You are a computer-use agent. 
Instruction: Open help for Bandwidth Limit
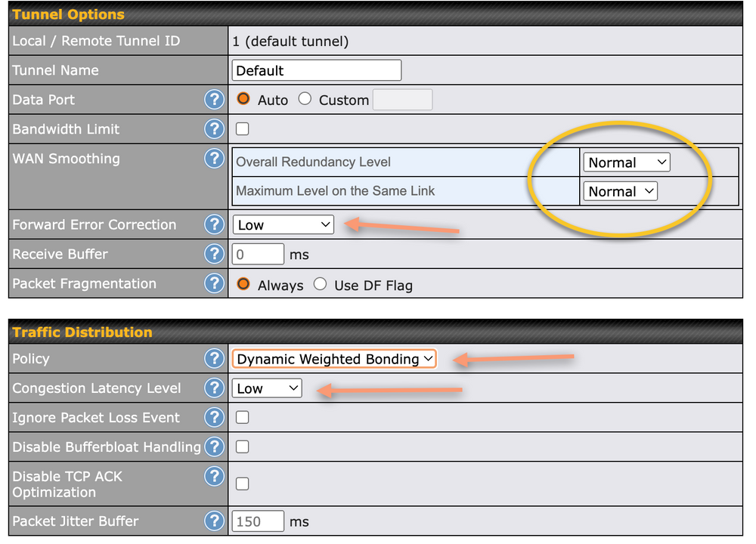tap(214, 128)
